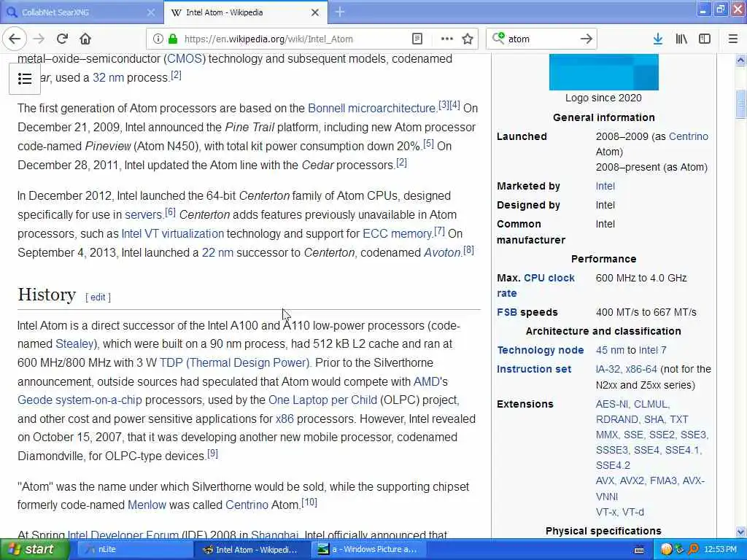Open Windows Picture viewer taskbar button
Image resolution: width=747 pixels, height=560 pixels.
tap(368, 550)
